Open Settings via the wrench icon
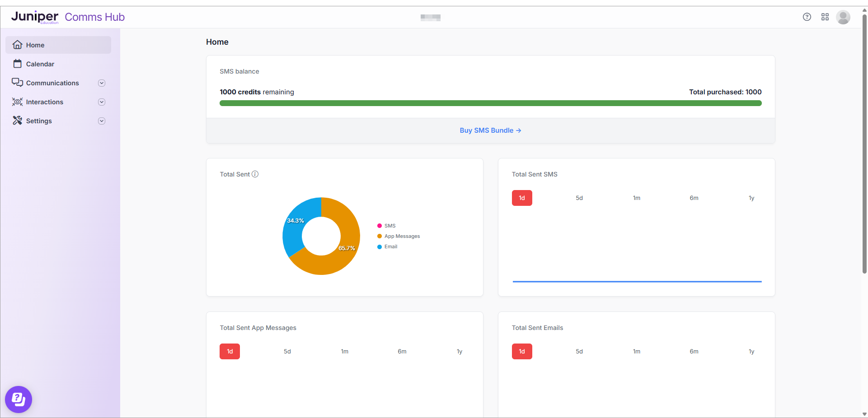This screenshot has width=868, height=418. coord(17,121)
